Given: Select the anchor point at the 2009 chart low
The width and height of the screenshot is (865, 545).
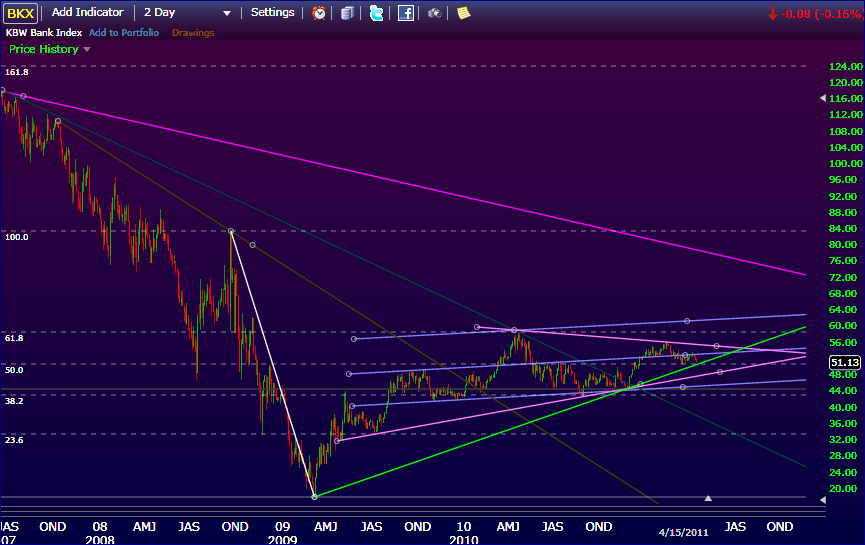Looking at the screenshot, I should click(x=314, y=497).
